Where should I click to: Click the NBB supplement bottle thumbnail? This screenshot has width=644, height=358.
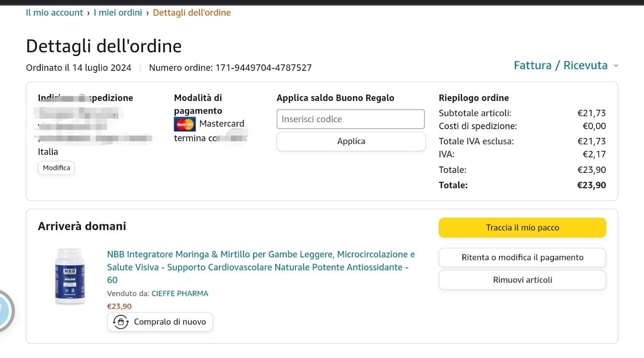[70, 276]
